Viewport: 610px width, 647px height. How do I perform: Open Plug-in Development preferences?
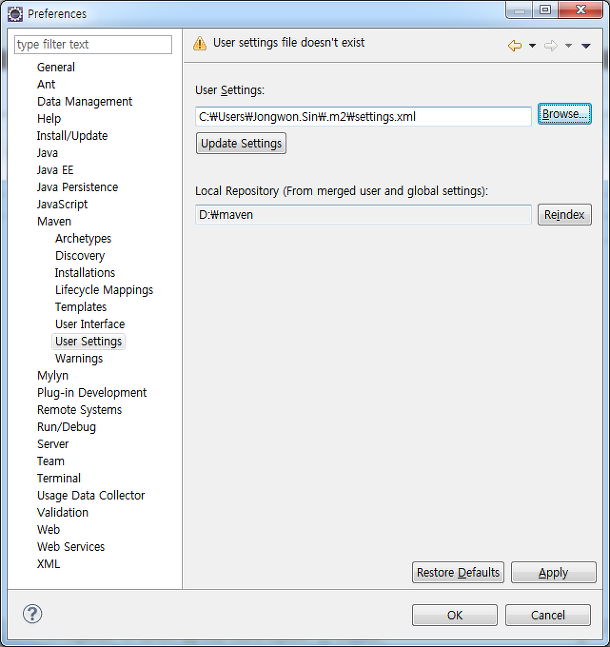92,392
